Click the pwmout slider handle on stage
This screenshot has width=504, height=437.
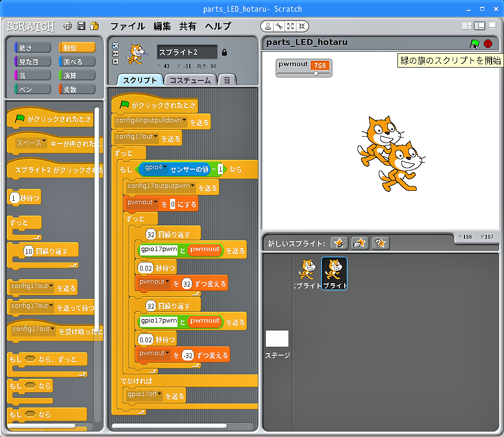(x=316, y=73)
